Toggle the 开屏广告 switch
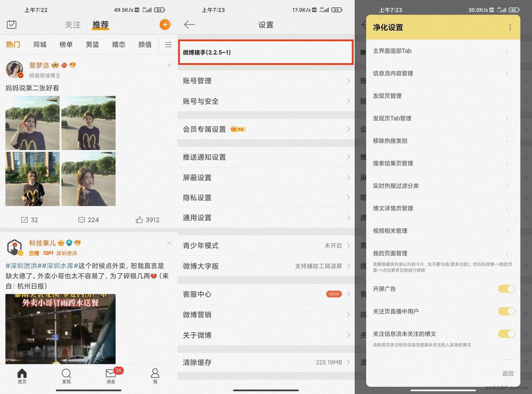This screenshot has height=394, width=532. (x=507, y=289)
